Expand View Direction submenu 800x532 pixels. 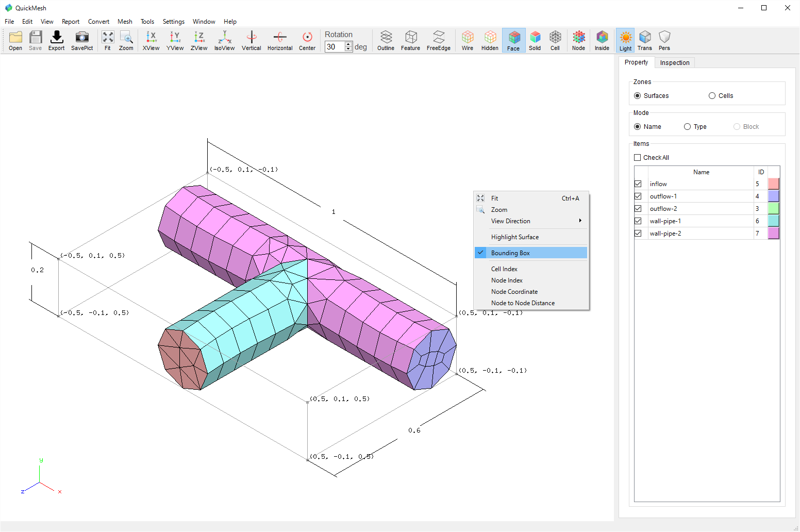click(x=531, y=221)
